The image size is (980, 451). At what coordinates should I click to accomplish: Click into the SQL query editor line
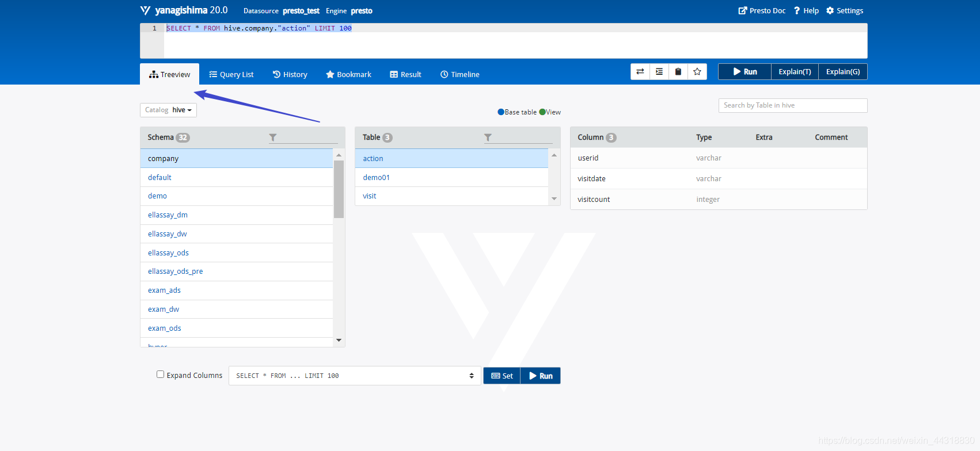pos(515,28)
